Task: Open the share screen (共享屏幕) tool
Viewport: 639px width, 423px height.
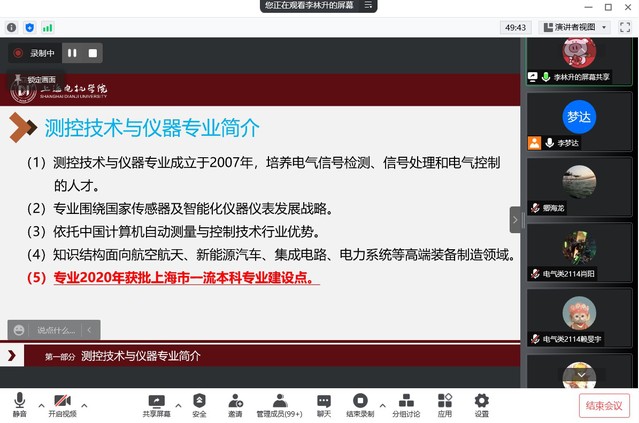Action: click(156, 404)
